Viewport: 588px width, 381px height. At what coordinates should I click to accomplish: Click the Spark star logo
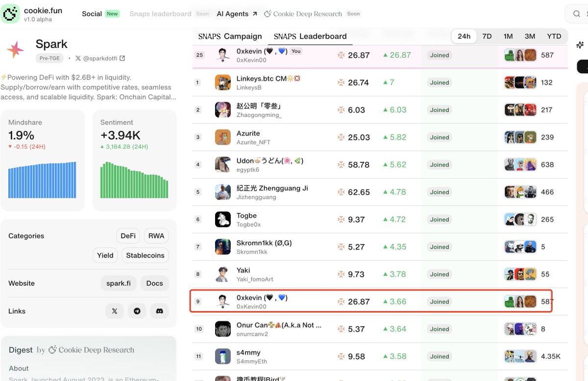15,50
